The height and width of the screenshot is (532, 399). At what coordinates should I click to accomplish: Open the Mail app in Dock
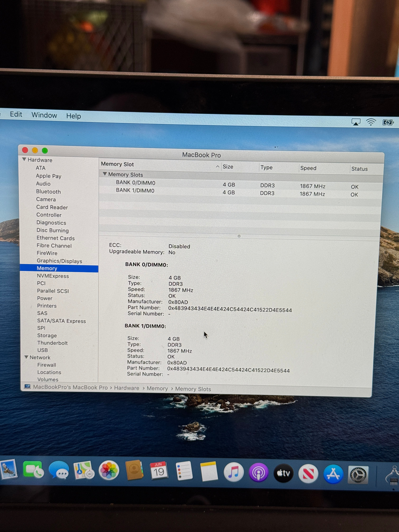[x=9, y=470]
